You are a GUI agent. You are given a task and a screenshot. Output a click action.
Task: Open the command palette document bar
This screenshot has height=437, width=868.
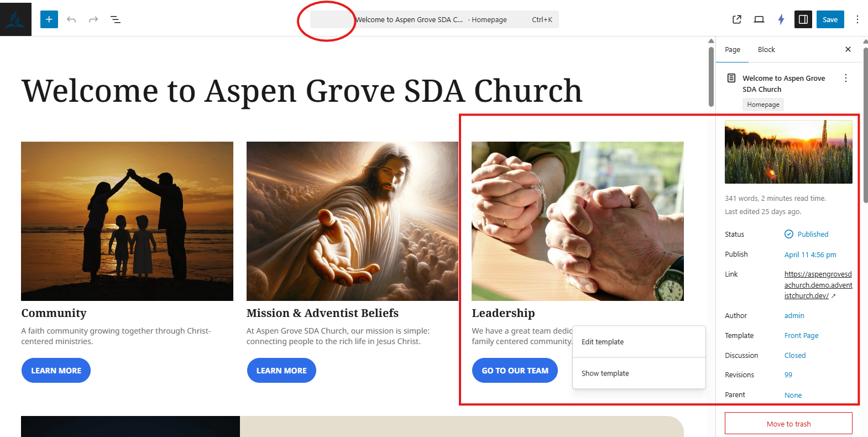pos(435,19)
